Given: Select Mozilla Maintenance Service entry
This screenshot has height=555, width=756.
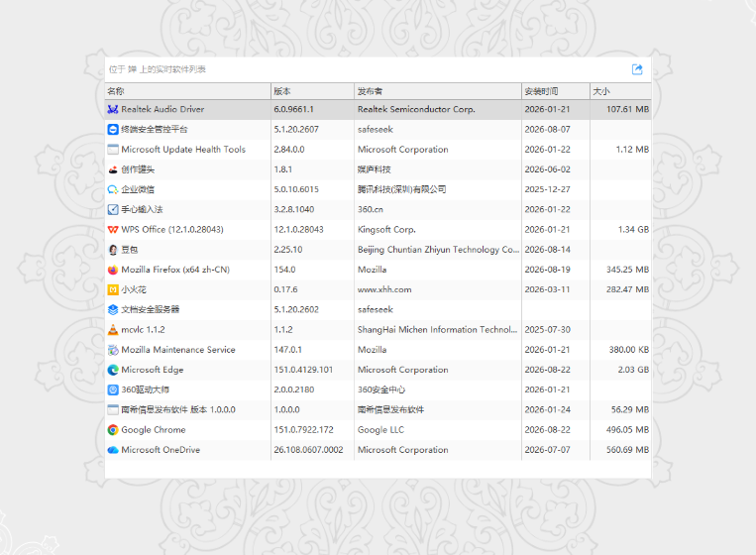Looking at the screenshot, I should point(178,350).
